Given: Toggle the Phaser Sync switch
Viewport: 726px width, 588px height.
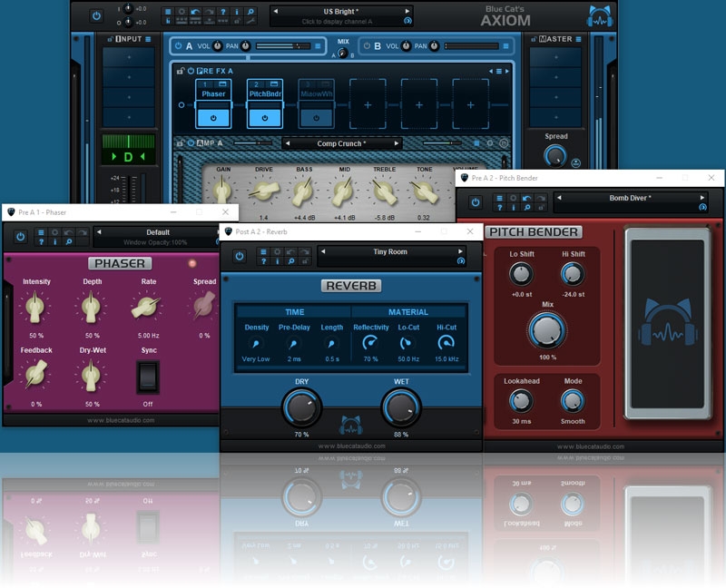Looking at the screenshot, I should point(146,376).
